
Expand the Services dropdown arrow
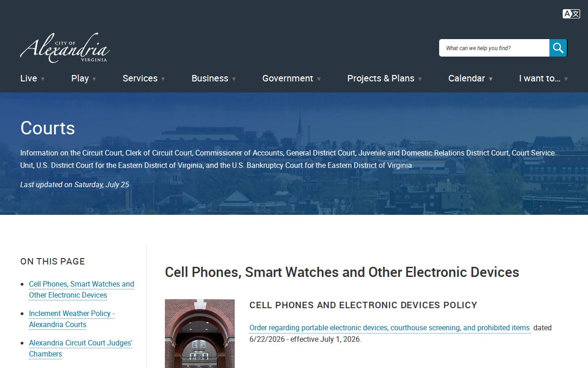point(163,79)
